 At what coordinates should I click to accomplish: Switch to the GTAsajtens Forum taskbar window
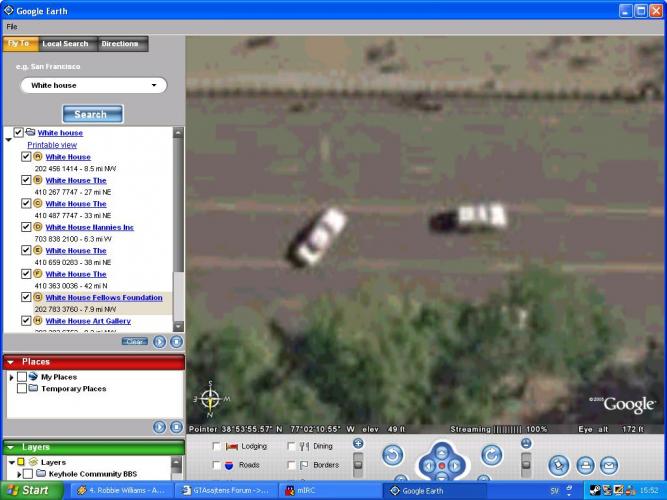[x=226, y=491]
